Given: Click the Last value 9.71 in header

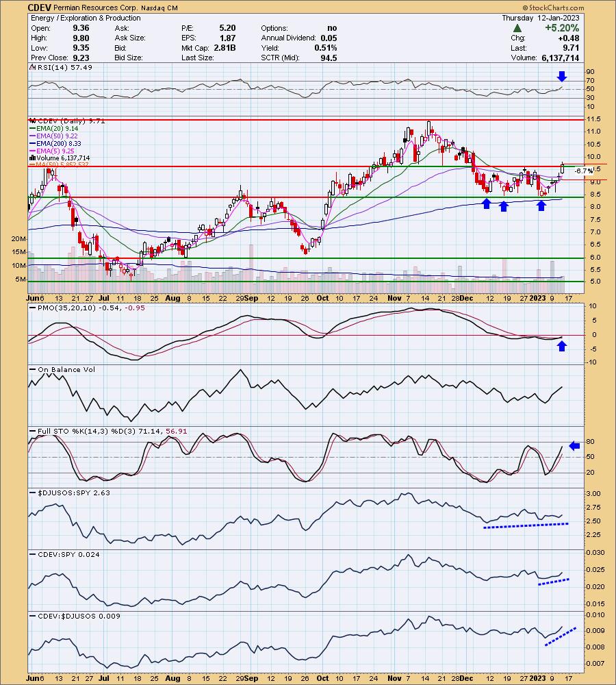Looking at the screenshot, I should point(571,48).
